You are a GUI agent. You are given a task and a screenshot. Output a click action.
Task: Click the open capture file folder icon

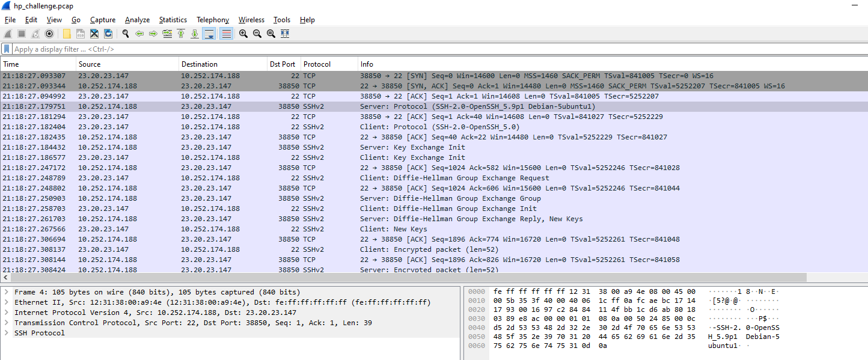[x=67, y=34]
